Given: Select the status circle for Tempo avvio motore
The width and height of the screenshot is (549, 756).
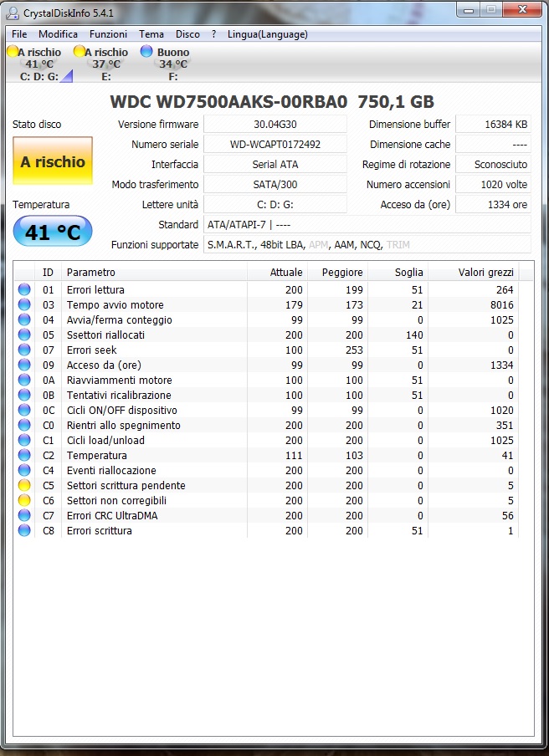Looking at the screenshot, I should [24, 304].
